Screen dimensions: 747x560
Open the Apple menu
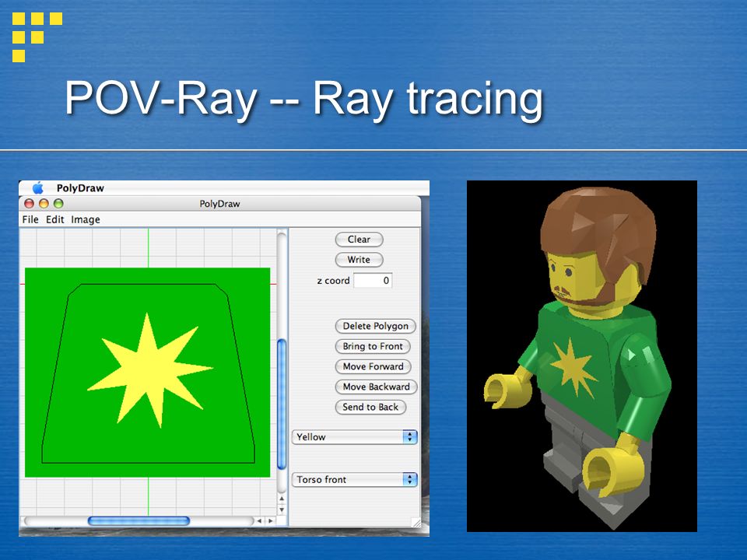coord(37,187)
